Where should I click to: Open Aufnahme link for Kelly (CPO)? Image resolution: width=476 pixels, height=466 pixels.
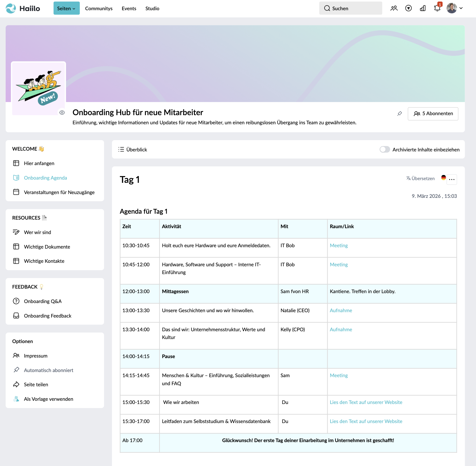(x=341, y=329)
